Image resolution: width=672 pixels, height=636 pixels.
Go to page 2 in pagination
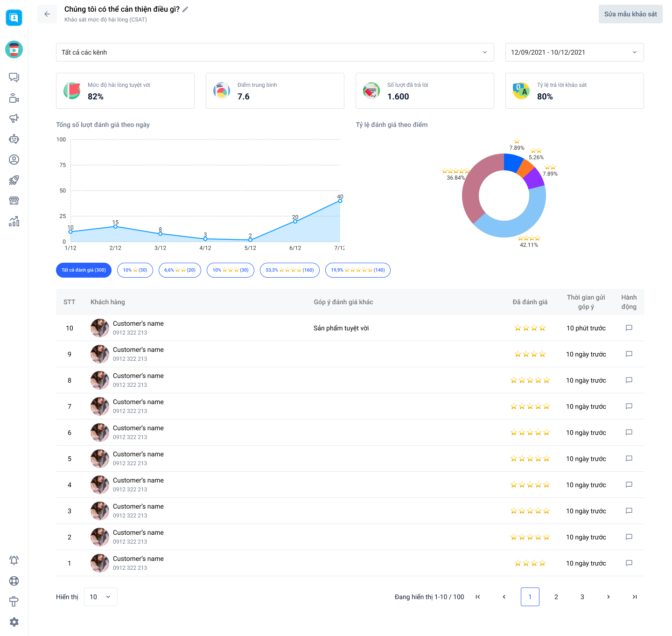(556, 597)
